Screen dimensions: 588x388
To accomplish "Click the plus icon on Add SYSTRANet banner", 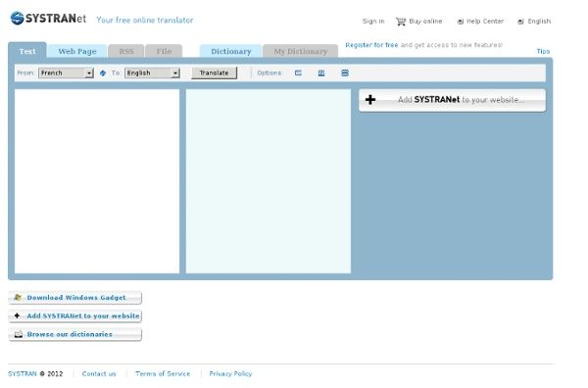I will tap(370, 100).
